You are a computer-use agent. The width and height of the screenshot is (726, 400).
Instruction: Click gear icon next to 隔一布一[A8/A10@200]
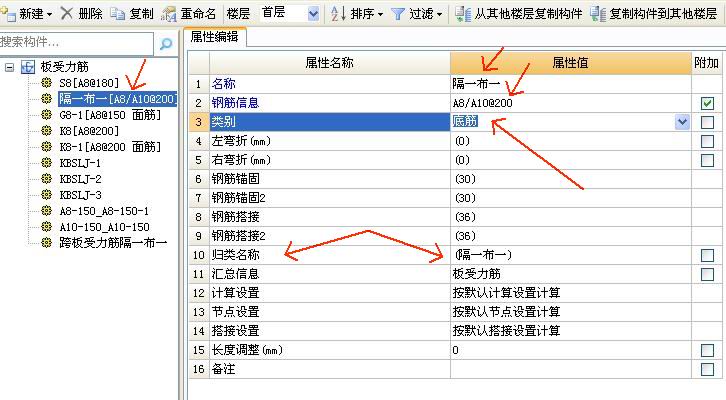click(x=46, y=99)
